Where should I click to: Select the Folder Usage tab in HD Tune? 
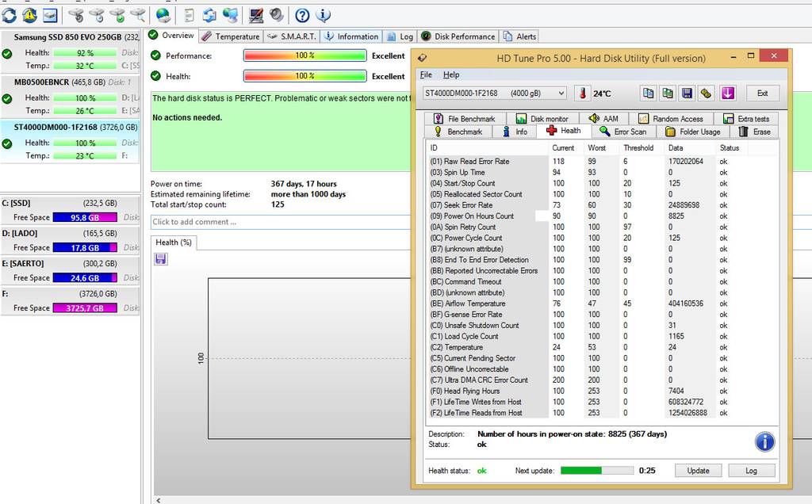tap(693, 132)
